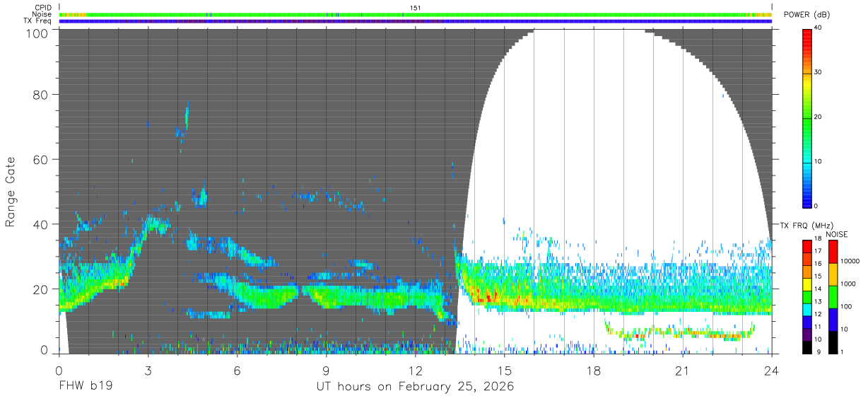Click the x-axis tick label '21'
Image resolution: width=868 pixels, height=401 pixels.
click(682, 371)
